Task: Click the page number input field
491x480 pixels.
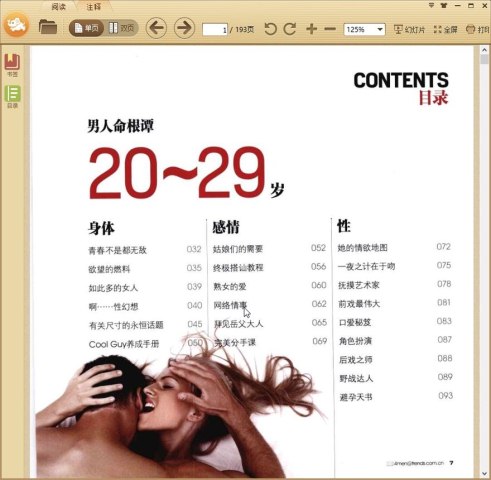Action: click(x=215, y=30)
